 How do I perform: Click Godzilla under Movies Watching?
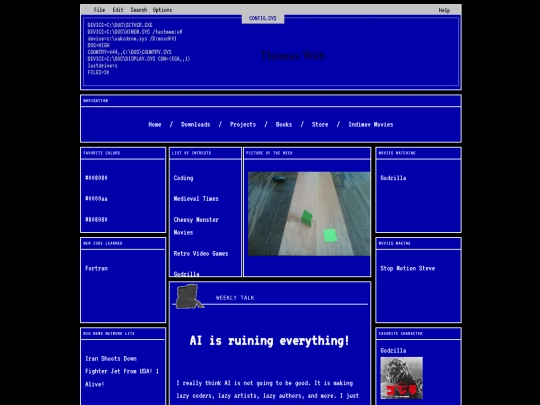(x=393, y=178)
